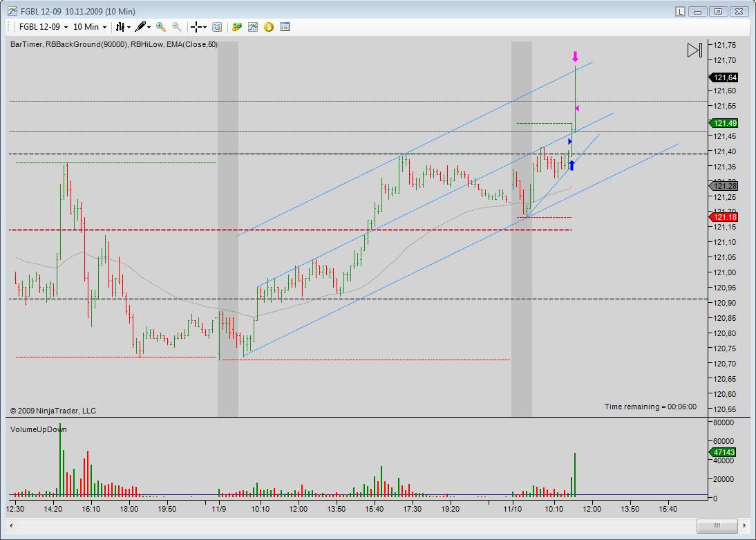Expand the crosshair cursor dropdown arrow

click(x=205, y=28)
